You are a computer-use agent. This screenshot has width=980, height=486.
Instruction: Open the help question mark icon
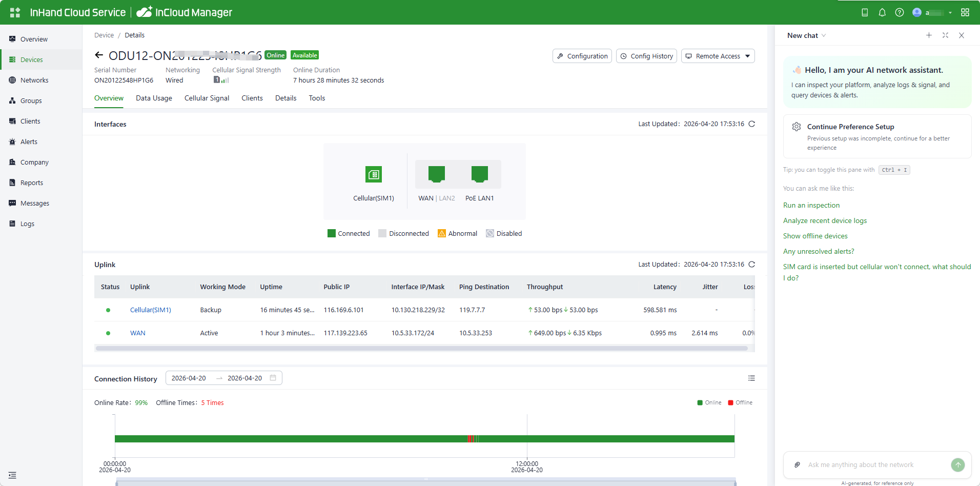pos(900,12)
